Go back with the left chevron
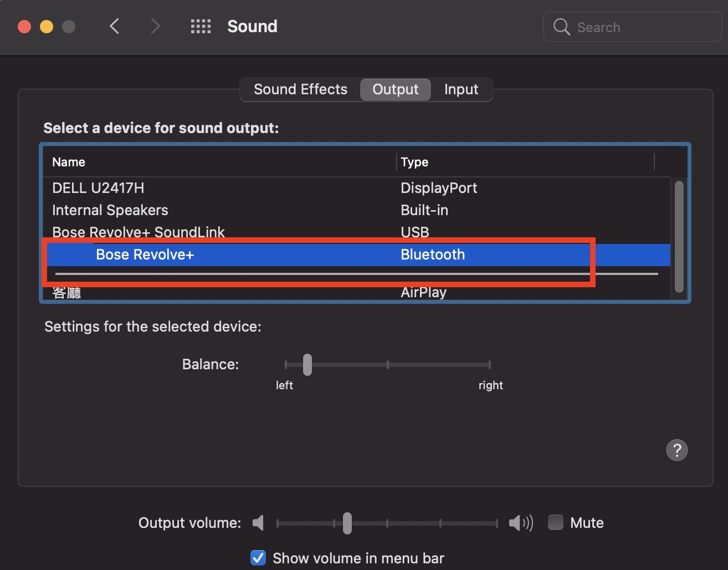The image size is (728, 570). pos(114,26)
